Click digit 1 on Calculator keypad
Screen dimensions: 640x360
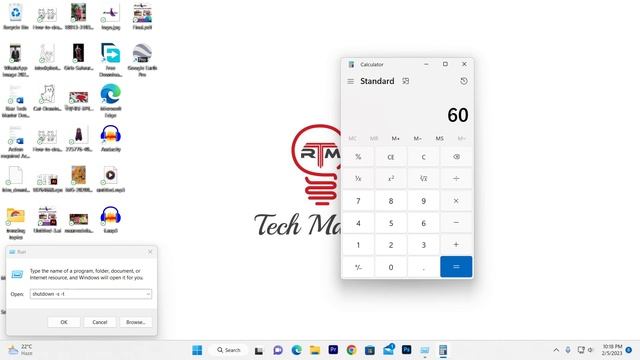(x=358, y=245)
